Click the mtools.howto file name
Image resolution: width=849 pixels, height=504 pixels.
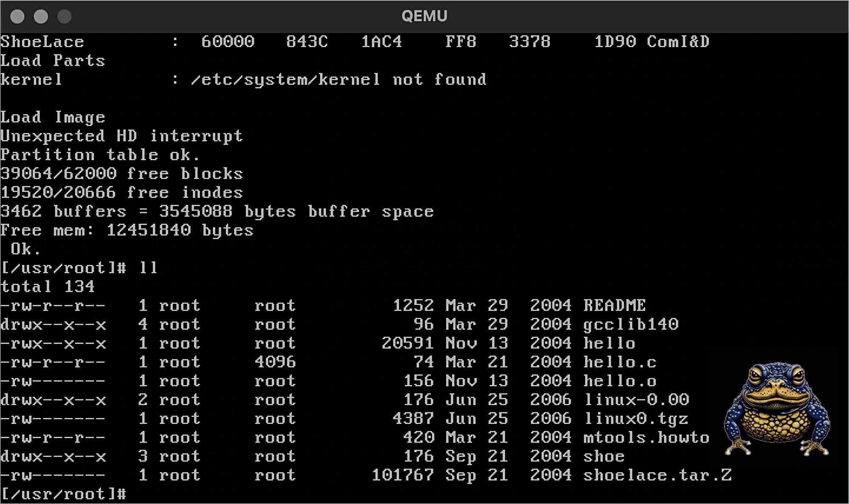coord(647,437)
